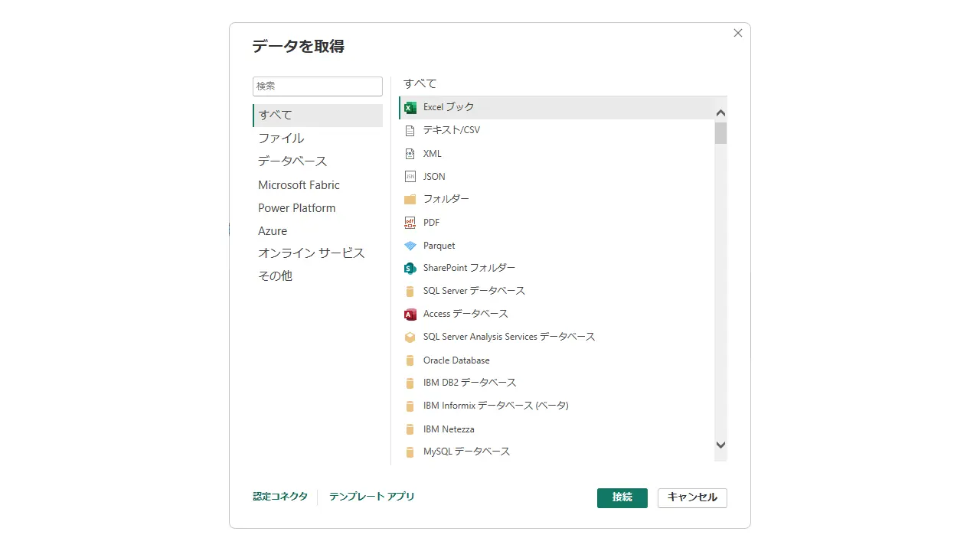Click the フォルダー folder icon

pyautogui.click(x=410, y=199)
